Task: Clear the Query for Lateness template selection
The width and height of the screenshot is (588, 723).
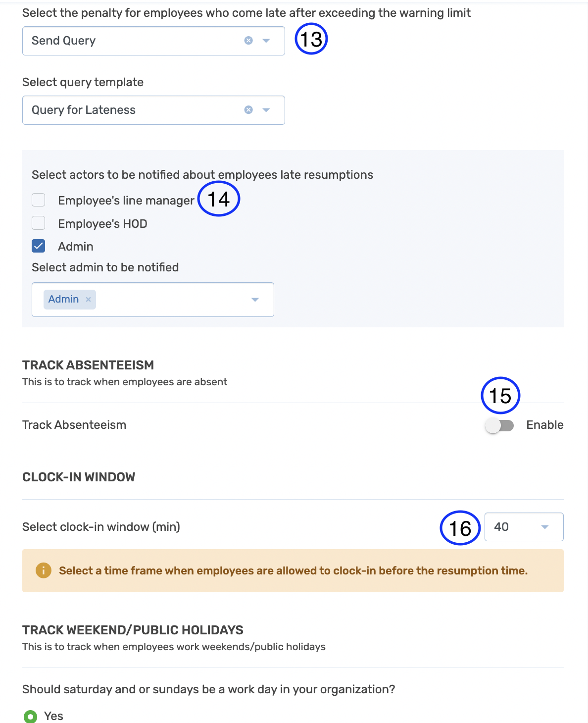Action: coord(248,110)
